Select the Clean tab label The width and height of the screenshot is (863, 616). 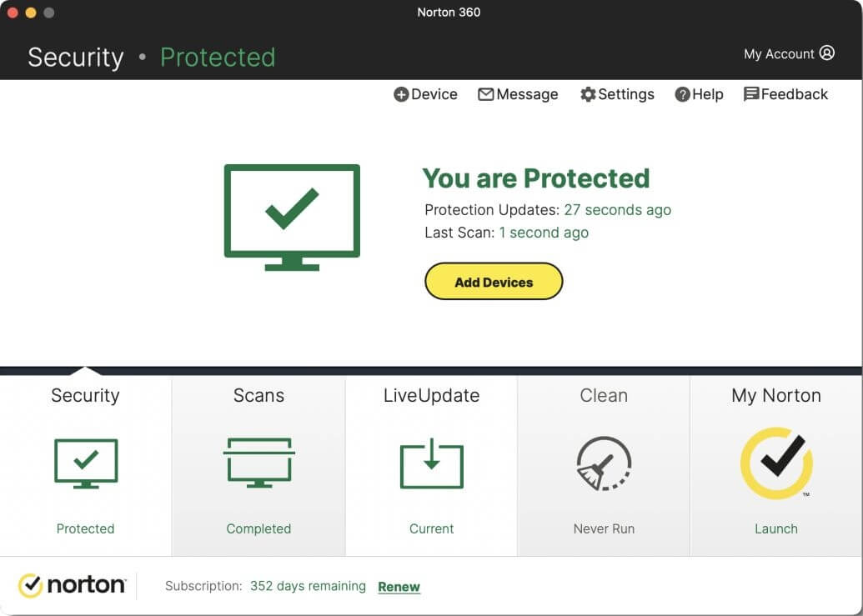pyautogui.click(x=604, y=396)
